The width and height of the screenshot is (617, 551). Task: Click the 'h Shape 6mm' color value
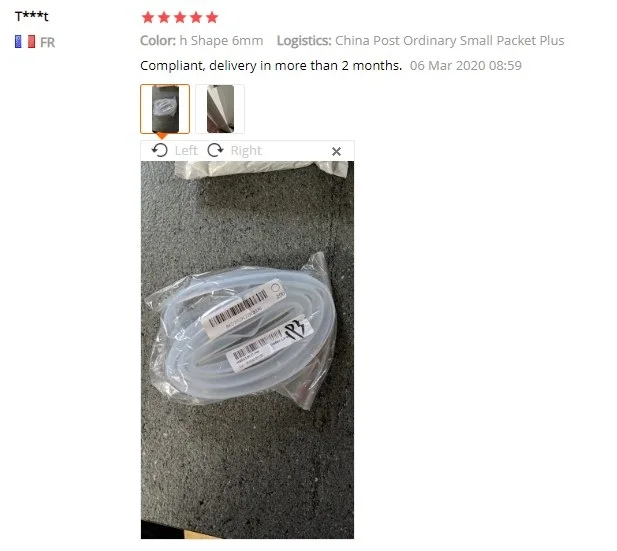click(222, 41)
